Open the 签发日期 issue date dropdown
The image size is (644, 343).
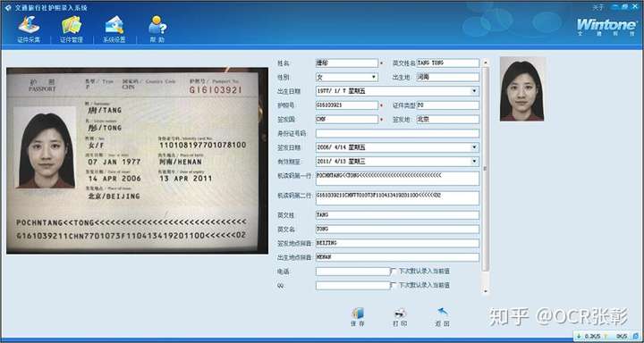[x=475, y=146]
